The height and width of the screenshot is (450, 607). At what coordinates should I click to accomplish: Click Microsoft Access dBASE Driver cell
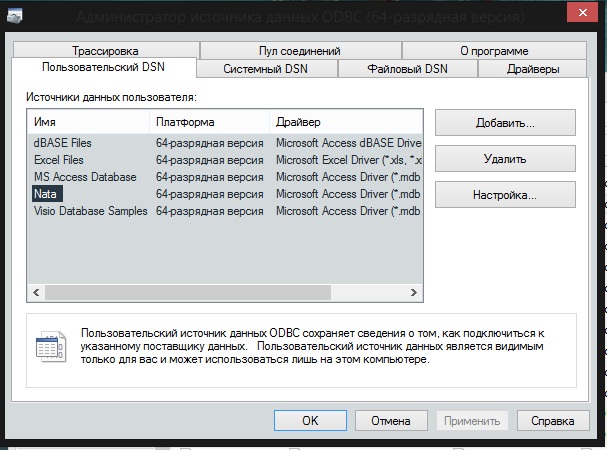point(348,143)
